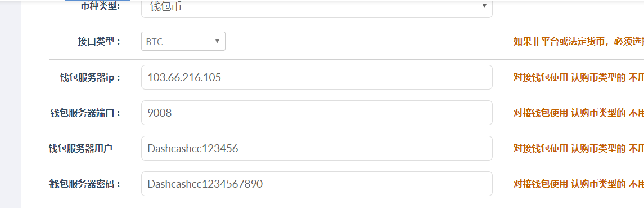Focus the 钱包服务器ip field with 103.66.216.105
The width and height of the screenshot is (644, 208).
(317, 77)
